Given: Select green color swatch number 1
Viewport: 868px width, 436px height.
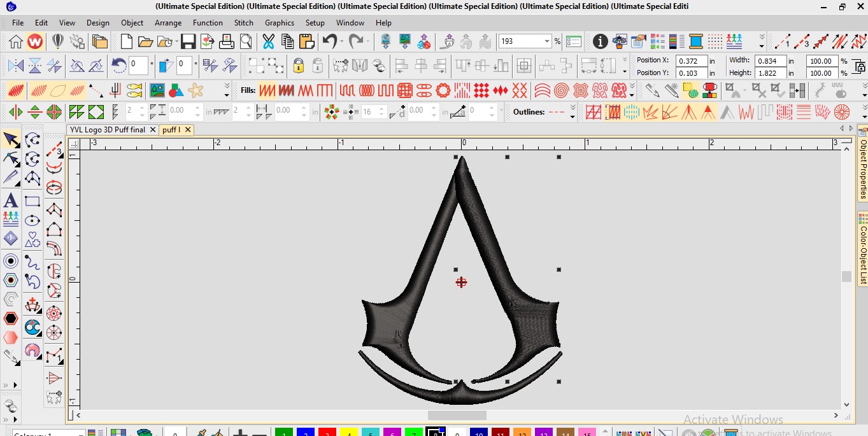Looking at the screenshot, I should 284,433.
